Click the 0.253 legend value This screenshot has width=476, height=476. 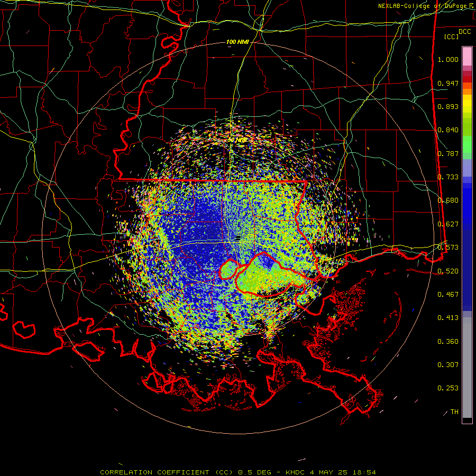click(448, 388)
